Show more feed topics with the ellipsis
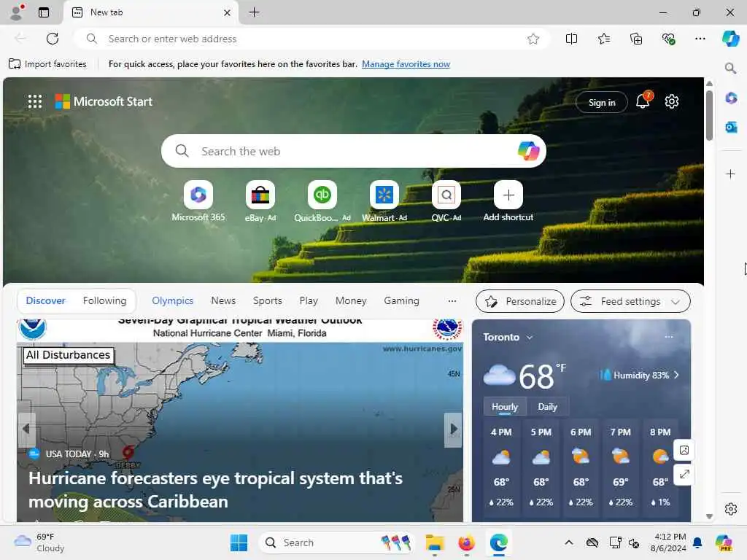This screenshot has height=560, width=747. coord(452,301)
